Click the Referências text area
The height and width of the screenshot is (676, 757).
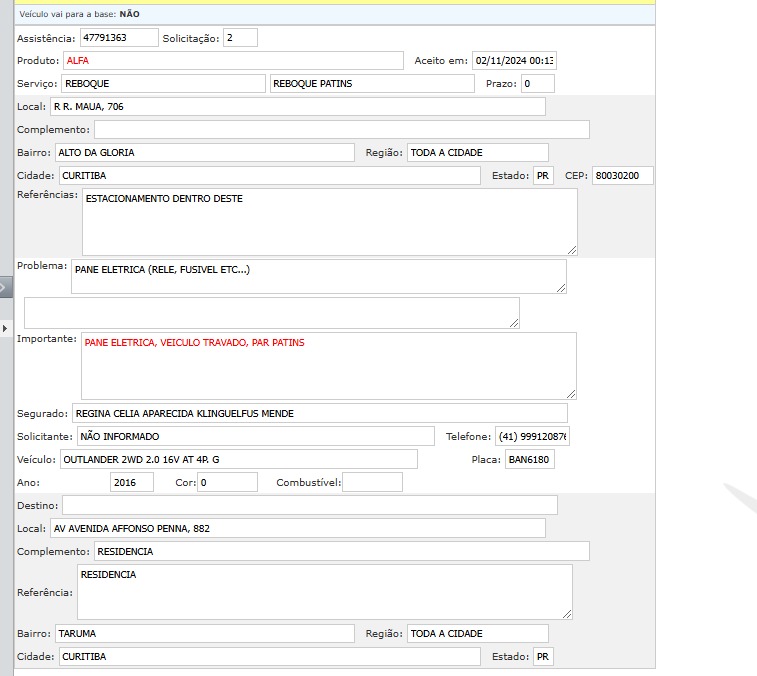tap(329, 222)
